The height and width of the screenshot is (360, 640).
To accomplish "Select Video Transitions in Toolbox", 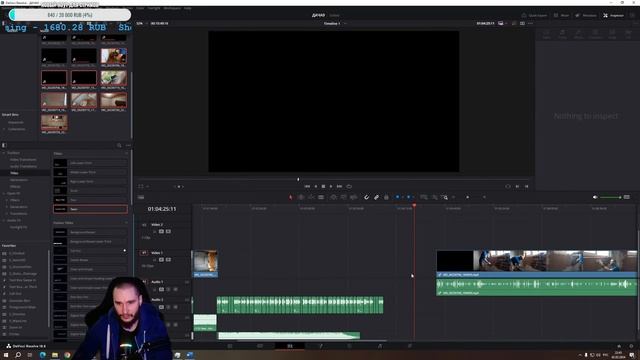I will point(23,160).
